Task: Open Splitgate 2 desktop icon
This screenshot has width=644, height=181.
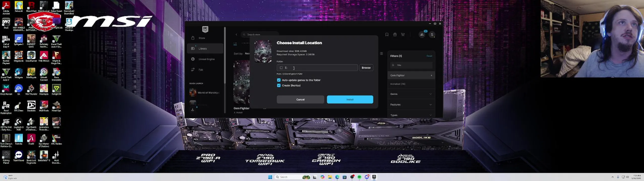Action: coord(19,40)
